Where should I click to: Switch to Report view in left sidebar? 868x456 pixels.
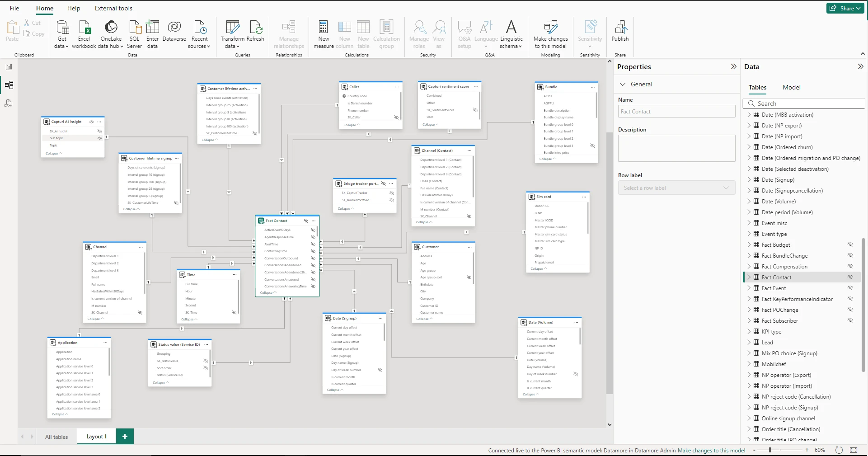pos(9,67)
